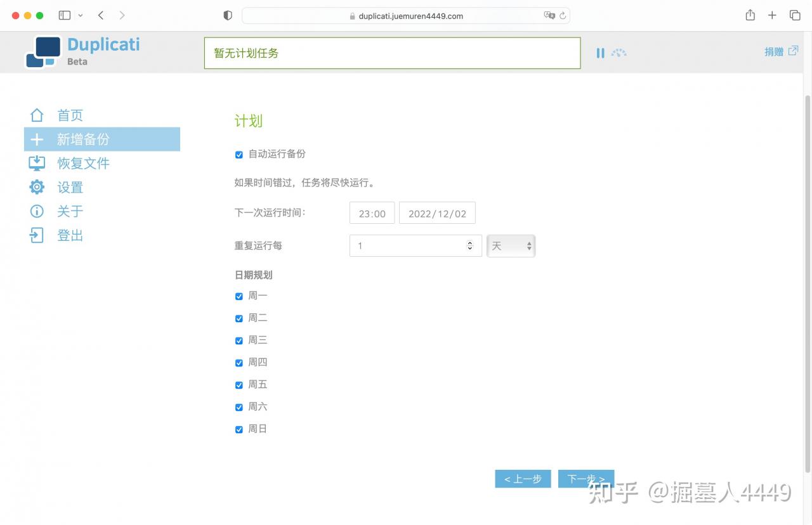This screenshot has height=525, width=812.
Task: Click the repeat interval stepper arrows
Action: tap(469, 246)
